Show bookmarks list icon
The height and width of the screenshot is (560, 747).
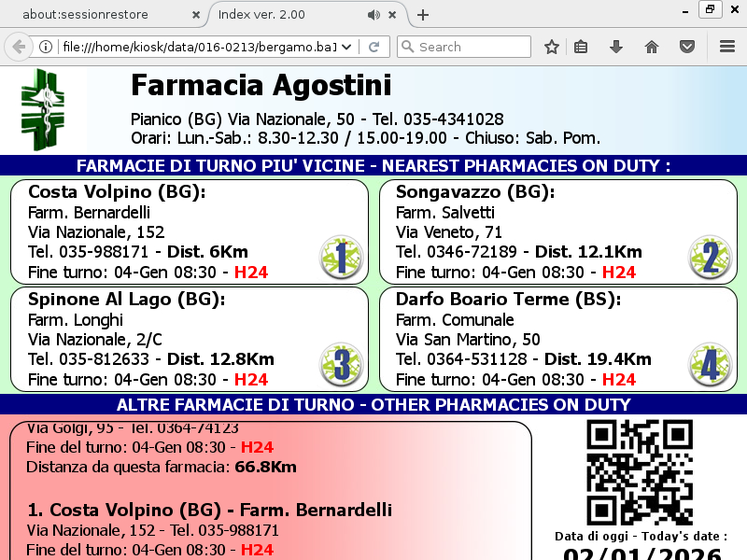(581, 47)
